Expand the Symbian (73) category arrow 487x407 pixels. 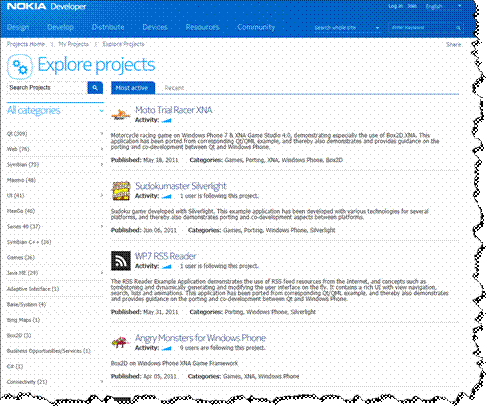(x=102, y=165)
